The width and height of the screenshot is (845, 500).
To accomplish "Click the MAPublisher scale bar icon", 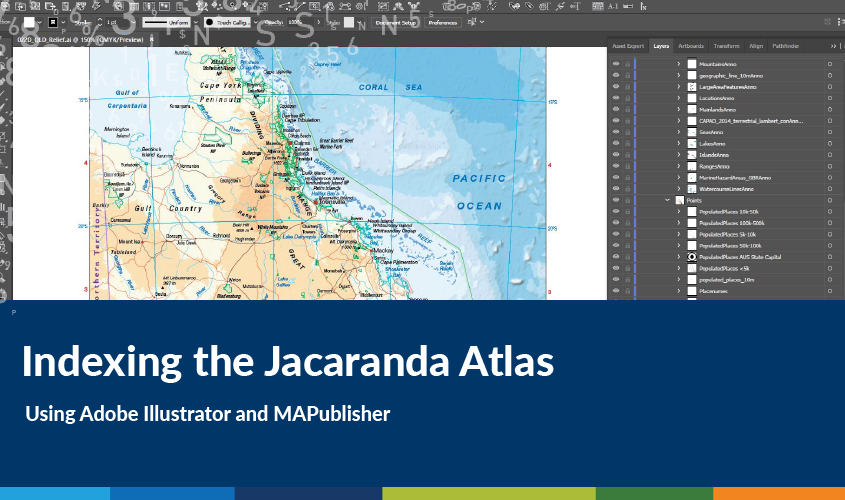I will point(628,6).
